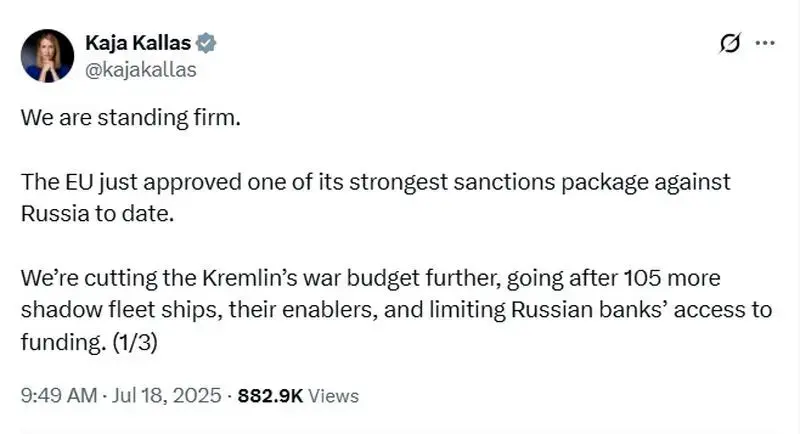Open the three-dot More options menu

coord(765,43)
